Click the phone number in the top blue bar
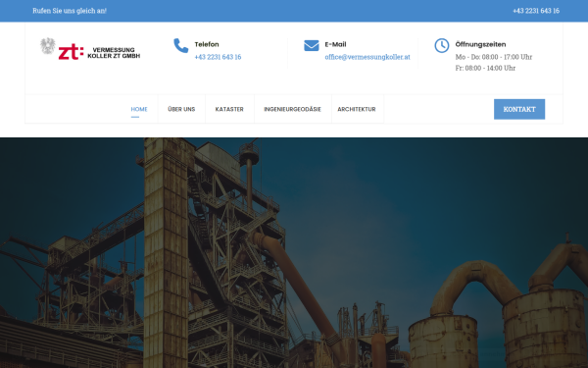 pyautogui.click(x=536, y=11)
